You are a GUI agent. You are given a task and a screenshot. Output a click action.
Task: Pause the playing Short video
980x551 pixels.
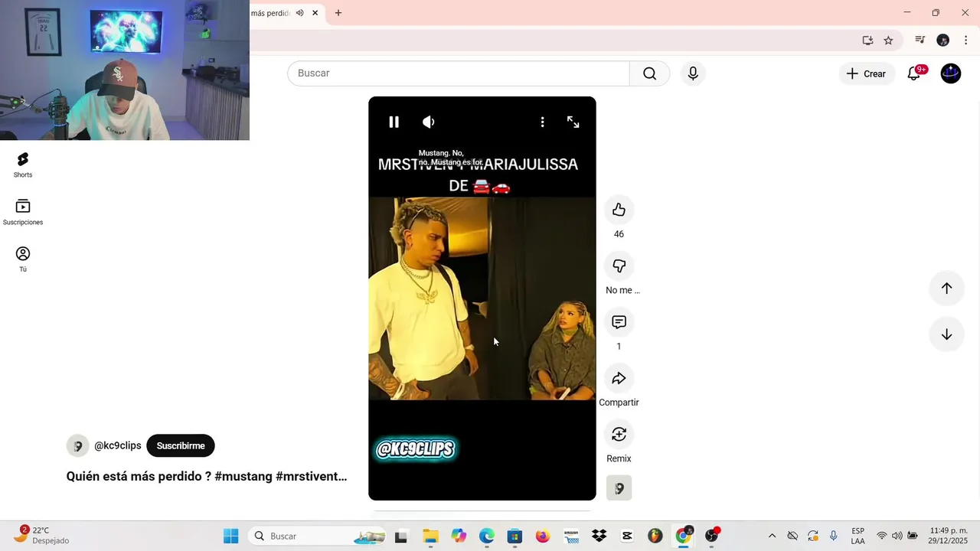point(394,122)
